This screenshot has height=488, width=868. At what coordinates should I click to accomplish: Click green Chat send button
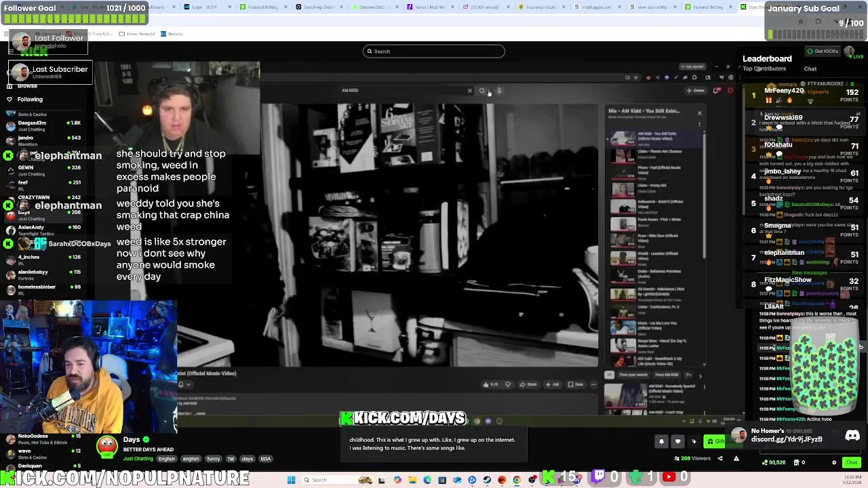click(851, 463)
